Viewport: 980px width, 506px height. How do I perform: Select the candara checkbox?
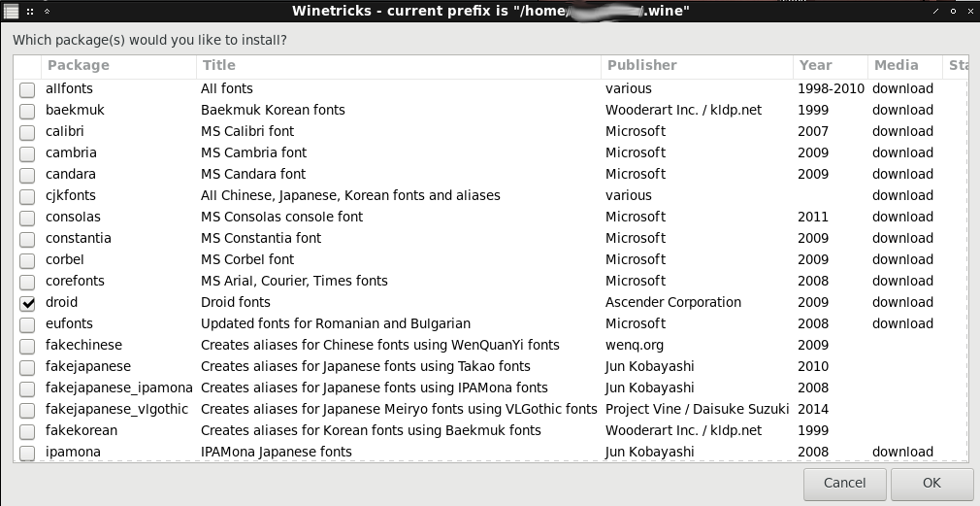click(27, 175)
